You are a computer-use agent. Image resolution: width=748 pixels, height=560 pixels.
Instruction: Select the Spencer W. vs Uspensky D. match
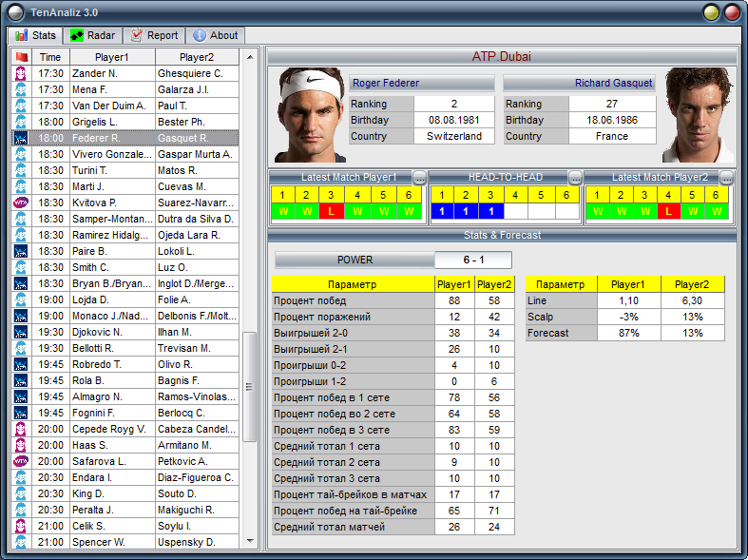(125, 542)
